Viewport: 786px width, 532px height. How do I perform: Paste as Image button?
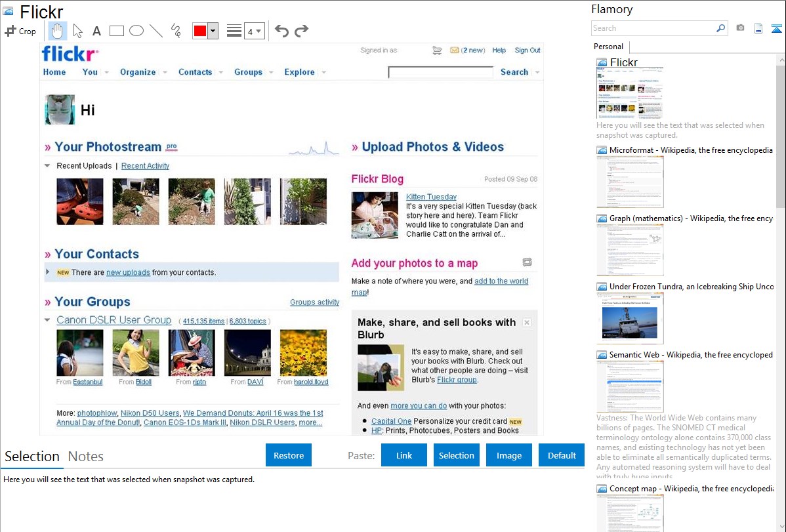point(508,455)
